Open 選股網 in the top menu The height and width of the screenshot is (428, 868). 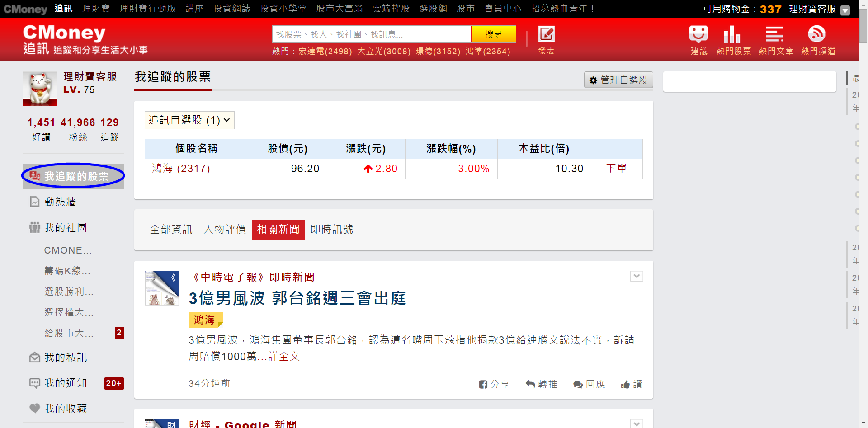click(433, 9)
